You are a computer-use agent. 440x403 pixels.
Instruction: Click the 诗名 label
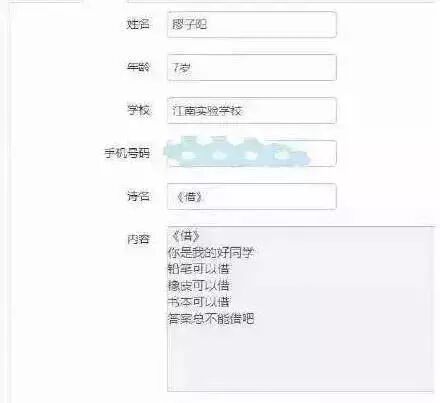click(138, 196)
